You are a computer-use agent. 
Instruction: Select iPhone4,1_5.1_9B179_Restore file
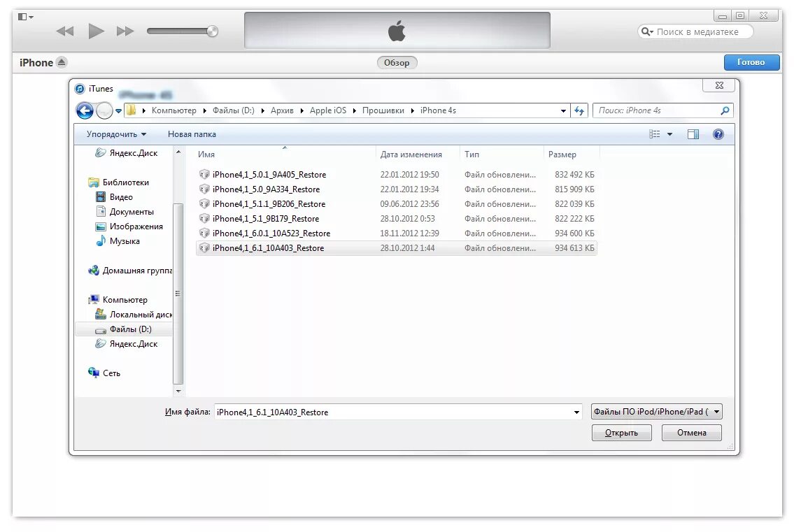pyautogui.click(x=397, y=219)
